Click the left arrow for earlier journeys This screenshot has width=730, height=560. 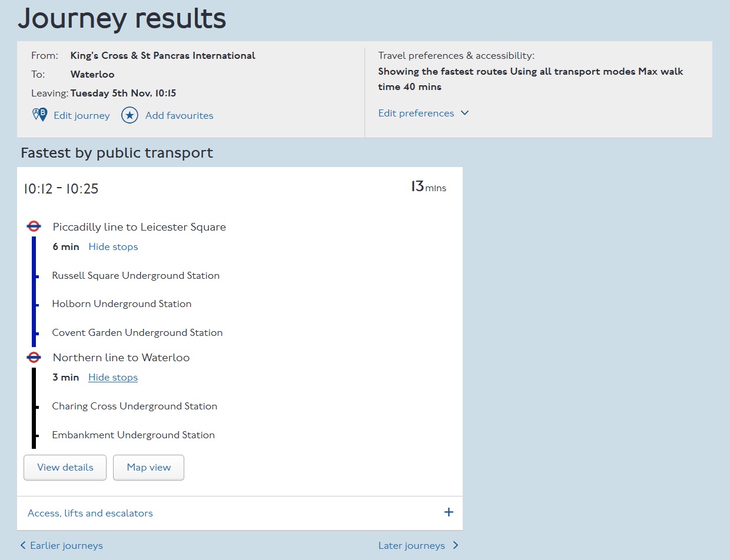[23, 545]
